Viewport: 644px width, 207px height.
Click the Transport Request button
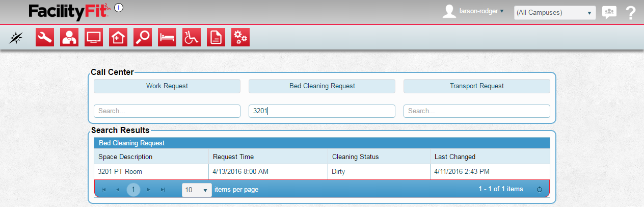pyautogui.click(x=476, y=86)
